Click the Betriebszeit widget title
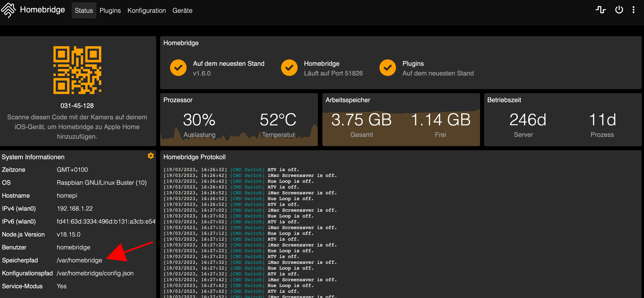Image resolution: width=644 pixels, height=298 pixels. pyautogui.click(x=504, y=100)
